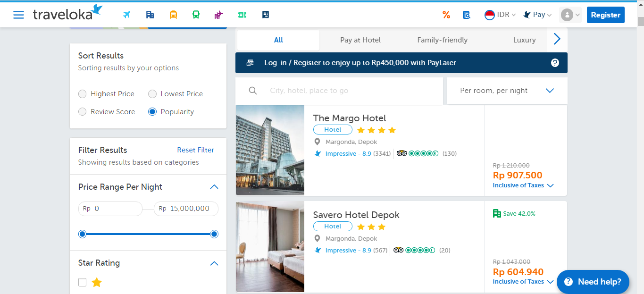Click the minimum price Rp 0 field
Image resolution: width=644 pixels, height=294 pixels.
[x=110, y=209]
